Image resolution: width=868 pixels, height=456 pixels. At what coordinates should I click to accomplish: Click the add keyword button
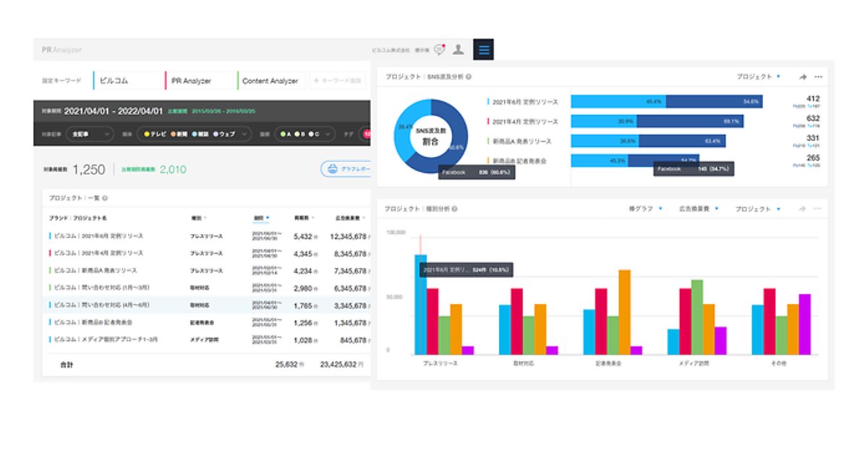[338, 81]
